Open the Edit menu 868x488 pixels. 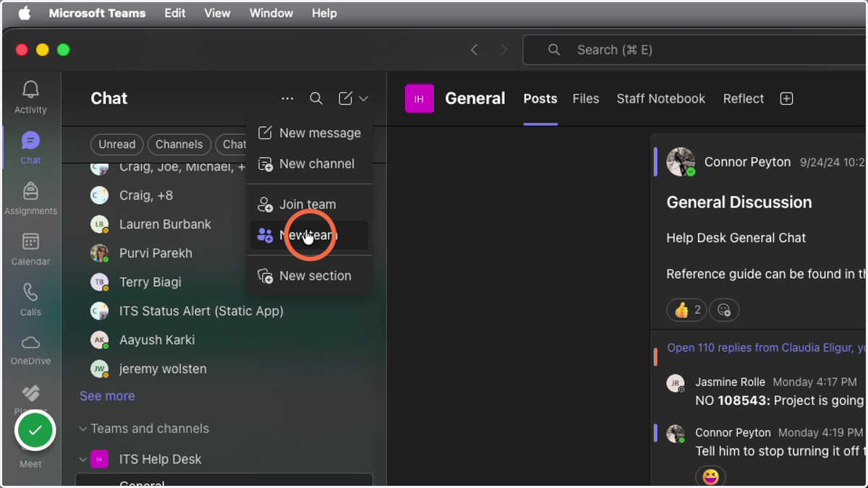[x=175, y=13]
